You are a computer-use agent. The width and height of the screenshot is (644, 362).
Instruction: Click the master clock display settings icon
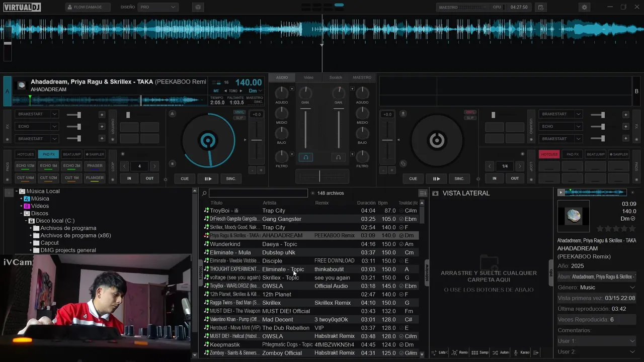(x=540, y=7)
